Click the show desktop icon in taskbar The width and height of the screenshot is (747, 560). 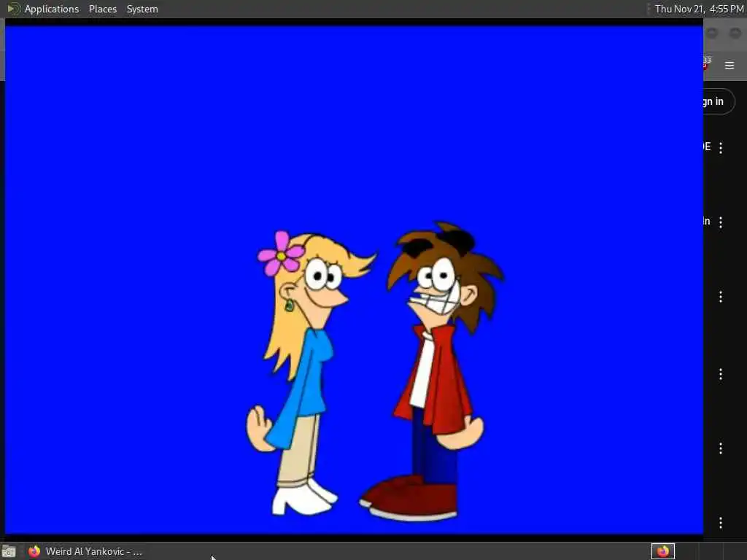coord(9,551)
